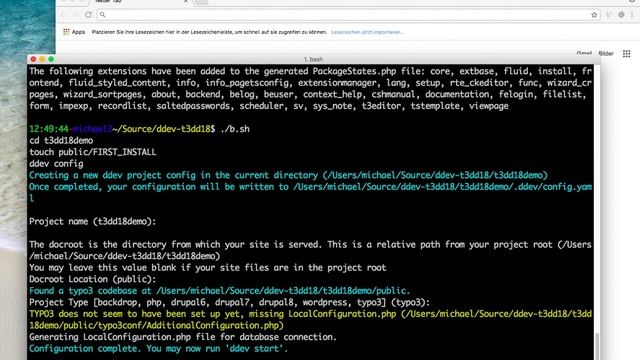Click the 'touch public/FIRST_INSTALL' line
640x360 pixels.
click(93, 152)
